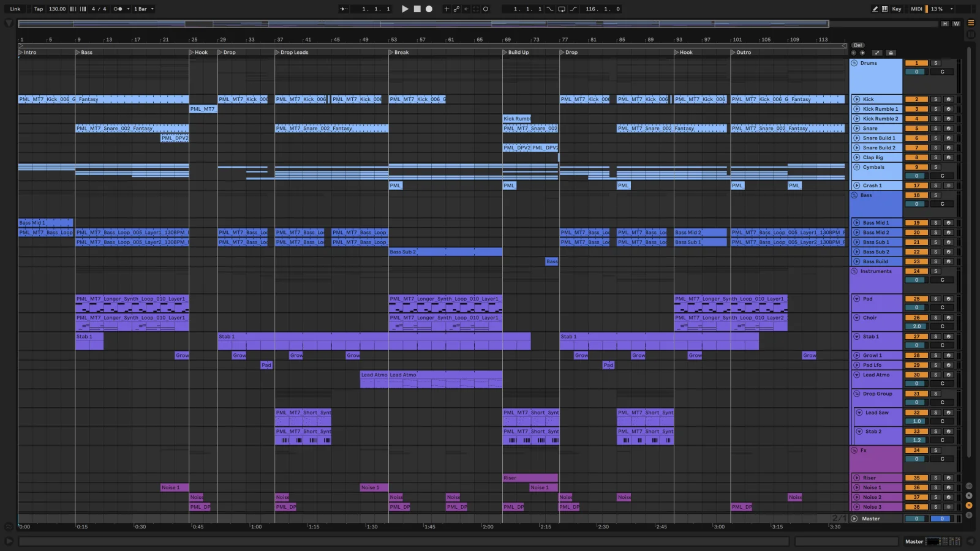The image size is (980, 551).
Task: Toggle the Automation Arm icon
Action: [x=456, y=9]
